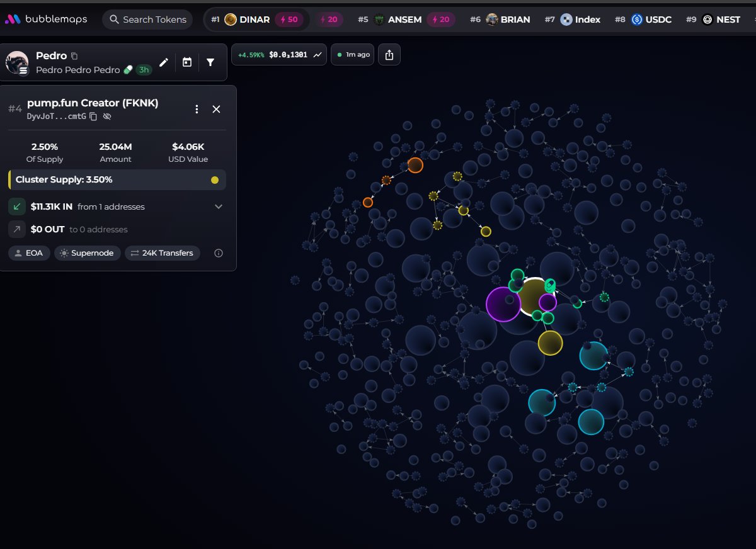
Task: Click the Supernode tag
Action: pyautogui.click(x=87, y=253)
